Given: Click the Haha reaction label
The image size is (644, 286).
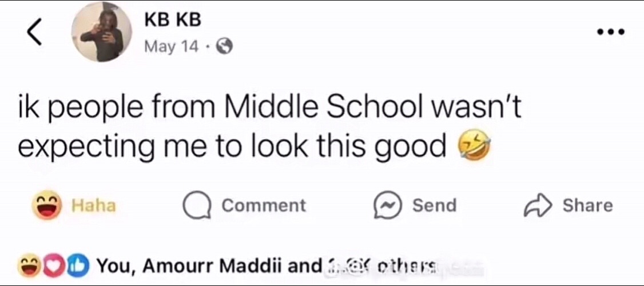Looking at the screenshot, I should tap(94, 205).
